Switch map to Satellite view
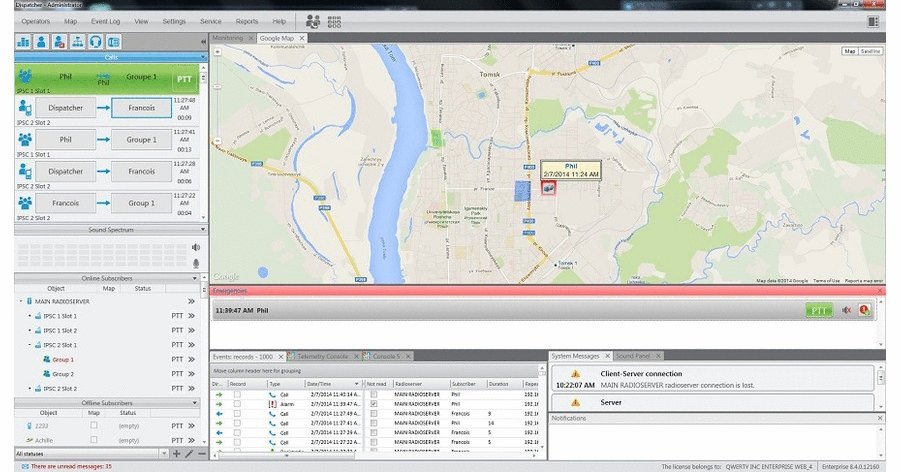Image resolution: width=900 pixels, height=472 pixels. click(x=871, y=51)
